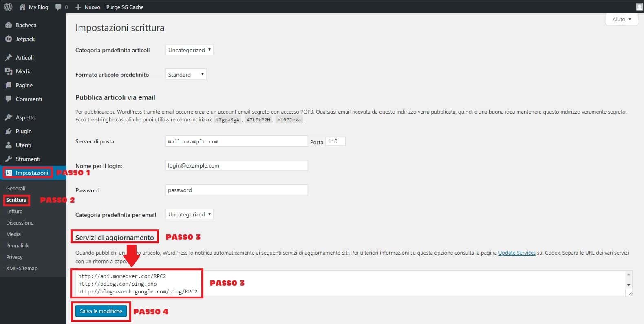Click the Articoli pushpin icon

click(x=9, y=57)
